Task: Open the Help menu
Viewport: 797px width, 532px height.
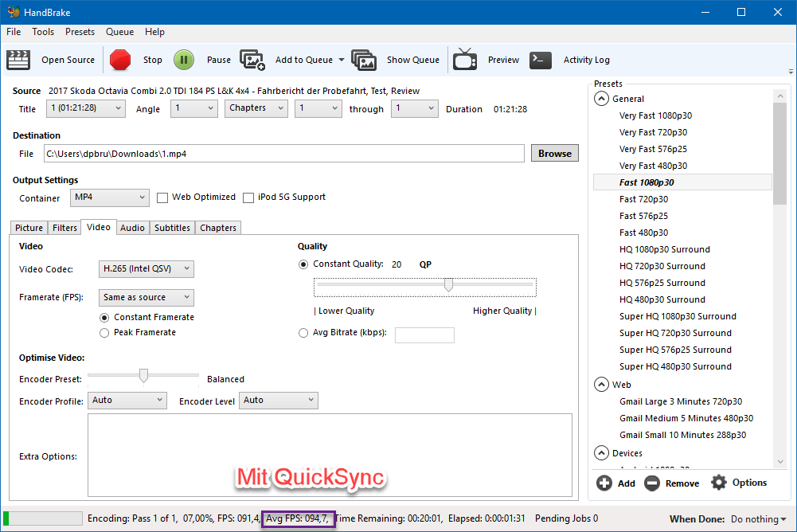Action: 154,32
